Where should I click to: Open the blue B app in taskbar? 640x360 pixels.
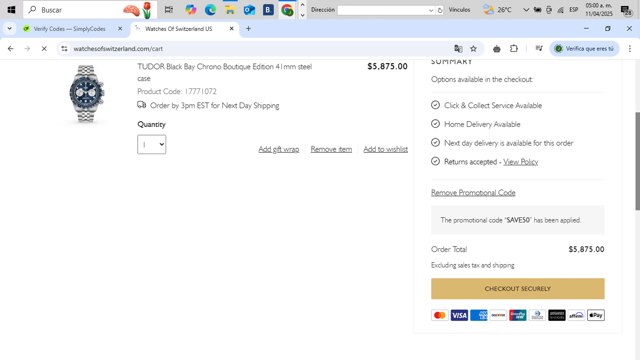(x=268, y=10)
